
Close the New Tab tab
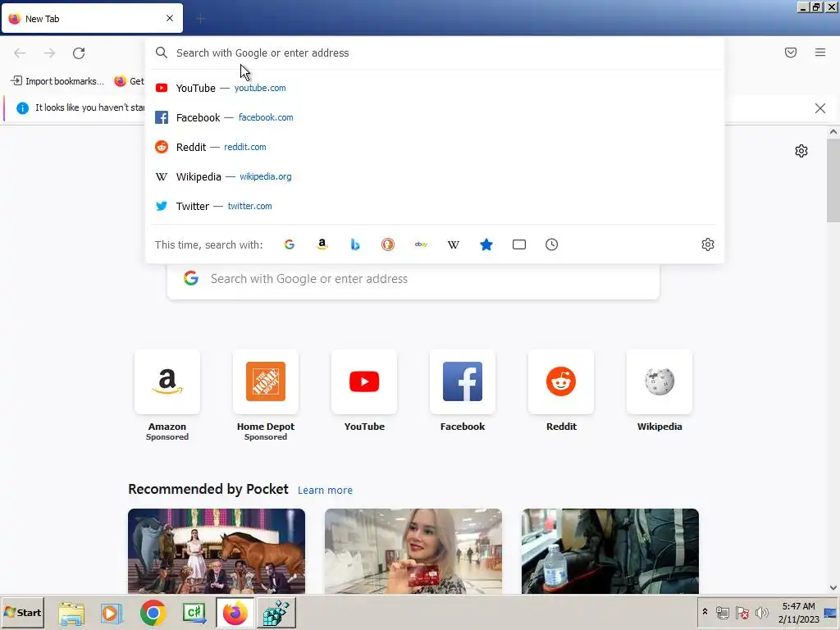(170, 18)
